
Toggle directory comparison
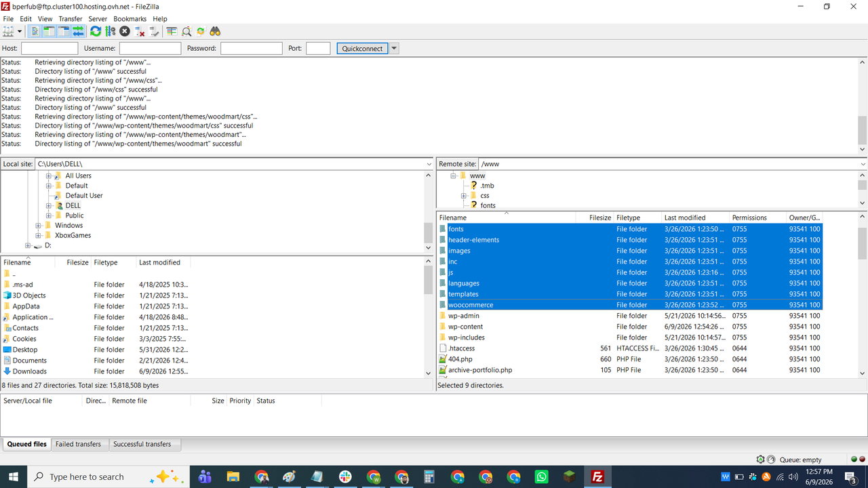(x=186, y=31)
